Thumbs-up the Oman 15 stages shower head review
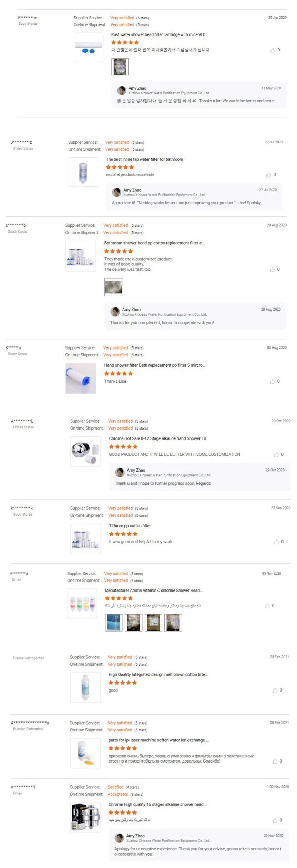This screenshot has height=868, width=297. coord(275,820)
